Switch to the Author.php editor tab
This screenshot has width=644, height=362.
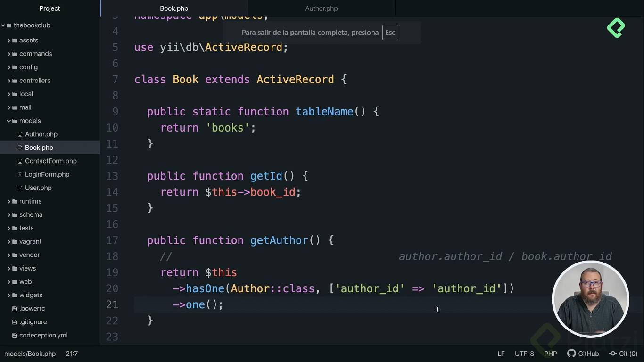click(x=322, y=8)
